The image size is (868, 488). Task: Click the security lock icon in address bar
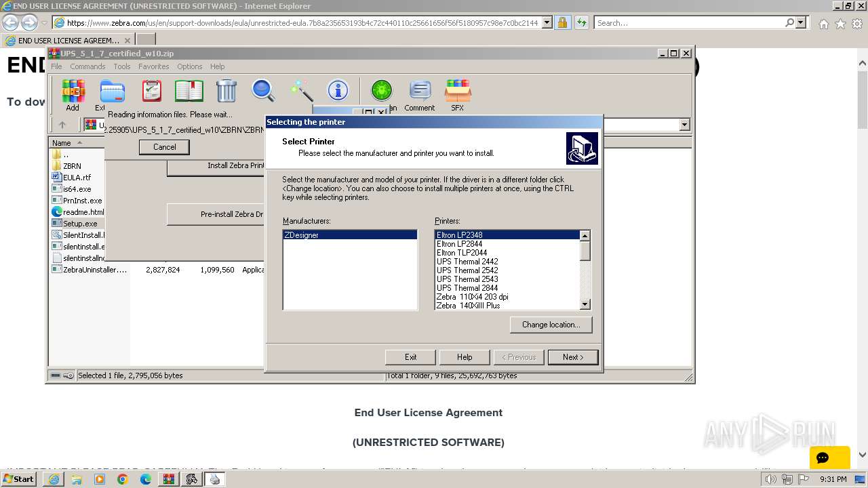point(562,22)
